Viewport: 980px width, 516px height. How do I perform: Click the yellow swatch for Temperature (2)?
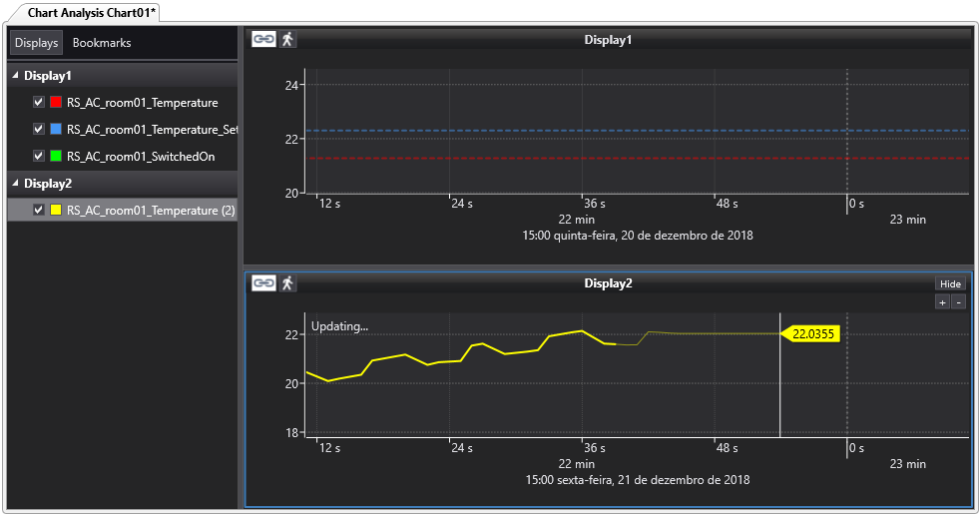pyautogui.click(x=56, y=211)
